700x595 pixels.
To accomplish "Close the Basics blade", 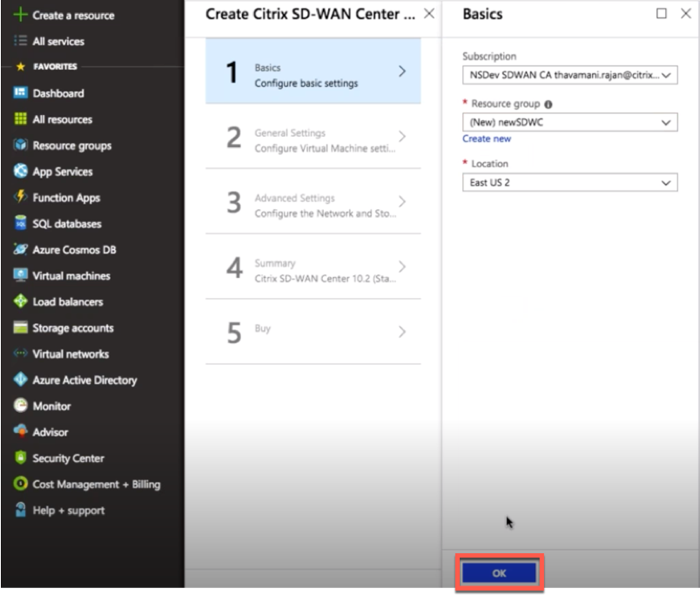I will [686, 14].
